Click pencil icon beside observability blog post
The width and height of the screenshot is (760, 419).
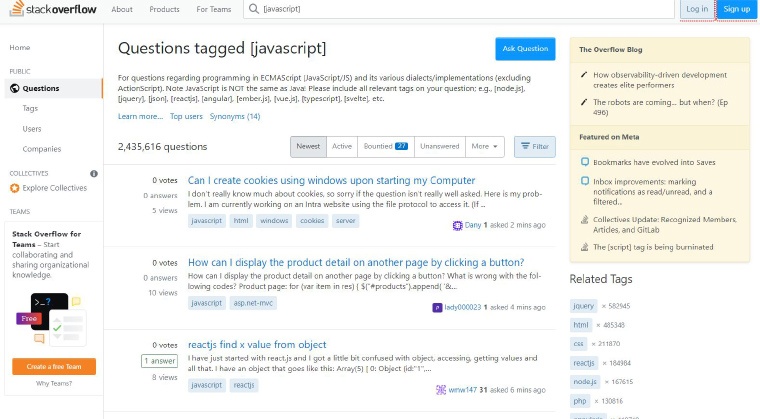[584, 75]
